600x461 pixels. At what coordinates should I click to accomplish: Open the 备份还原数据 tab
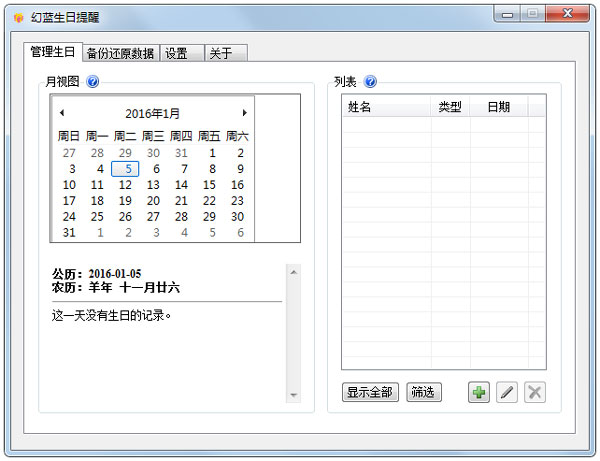(x=120, y=54)
